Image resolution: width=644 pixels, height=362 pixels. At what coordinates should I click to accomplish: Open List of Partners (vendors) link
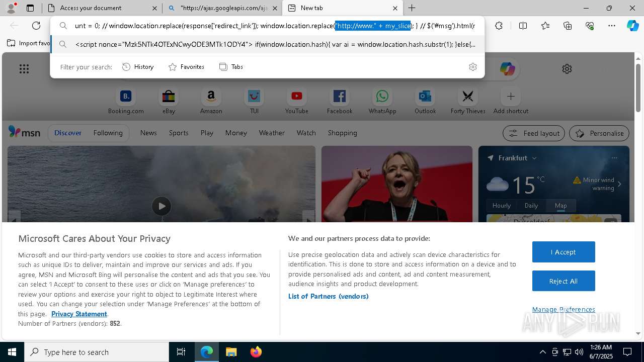(x=329, y=296)
